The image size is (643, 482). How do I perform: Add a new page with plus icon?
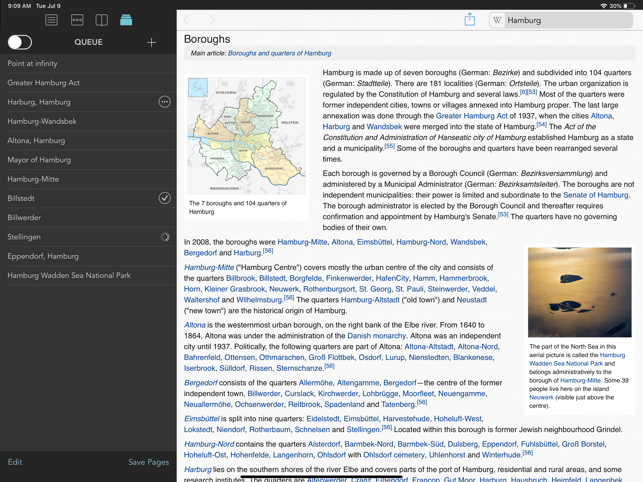coord(151,42)
